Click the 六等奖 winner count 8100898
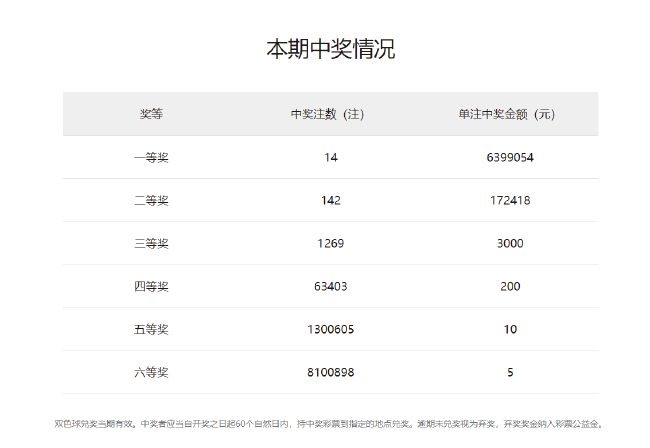Screen dimensions: 650x448 pyautogui.click(x=331, y=373)
